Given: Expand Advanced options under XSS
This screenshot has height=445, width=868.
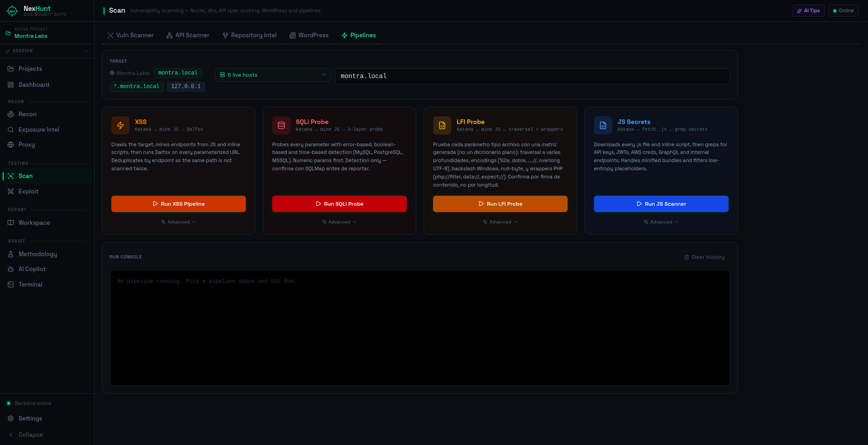Looking at the screenshot, I should [179, 222].
